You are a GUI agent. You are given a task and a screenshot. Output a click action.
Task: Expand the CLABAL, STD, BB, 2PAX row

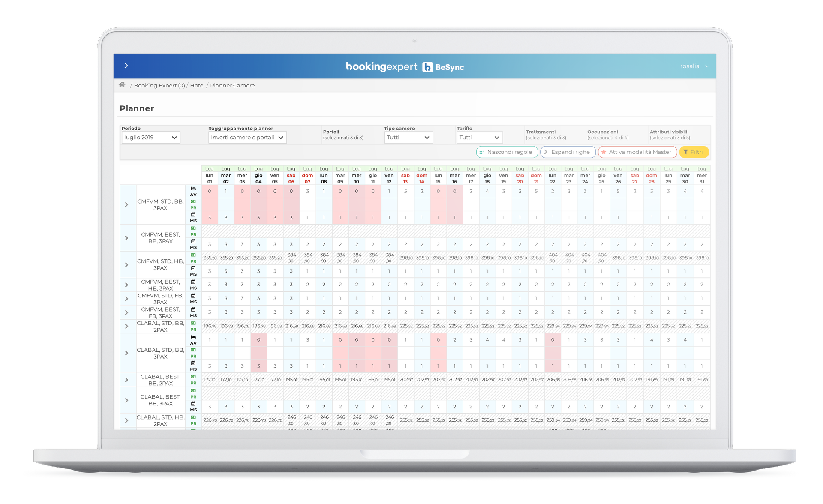(x=127, y=326)
